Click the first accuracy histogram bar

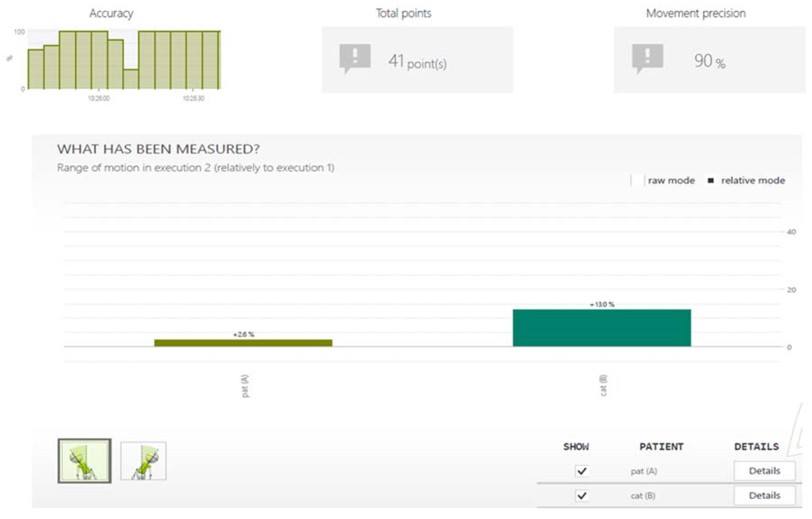pyautogui.click(x=36, y=69)
